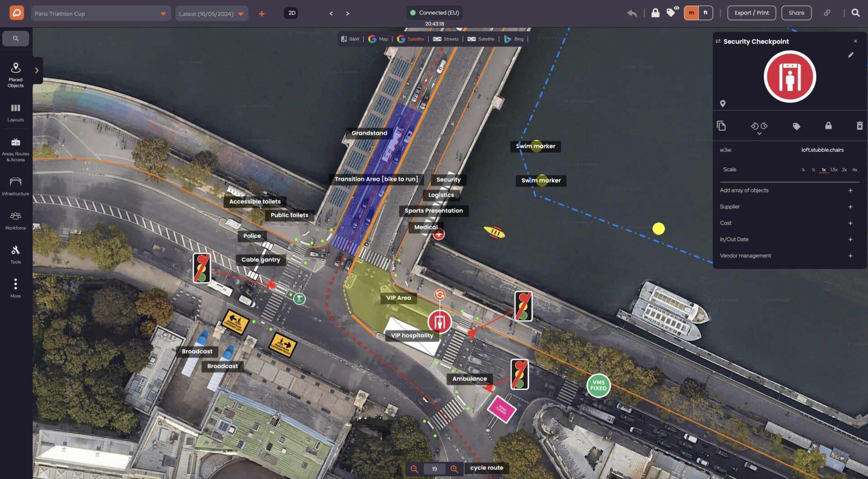Zoom out of the map
This screenshot has height=479, width=868.
[x=414, y=469]
